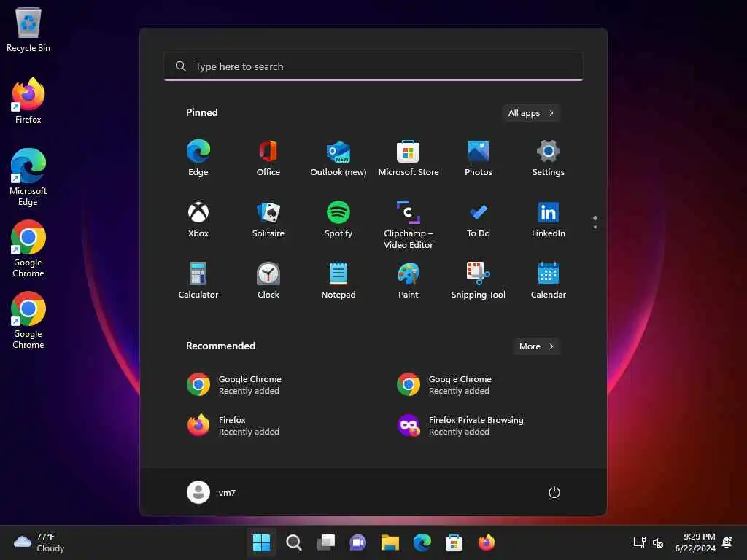Screen dimensions: 747x560
Task: Open the notification bell icon in tray
Action: pos(727,542)
